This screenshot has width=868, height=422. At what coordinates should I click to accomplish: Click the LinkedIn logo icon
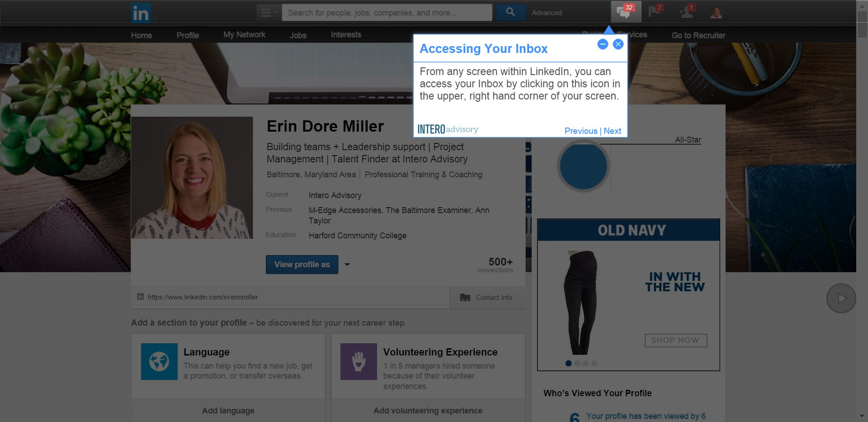[141, 13]
